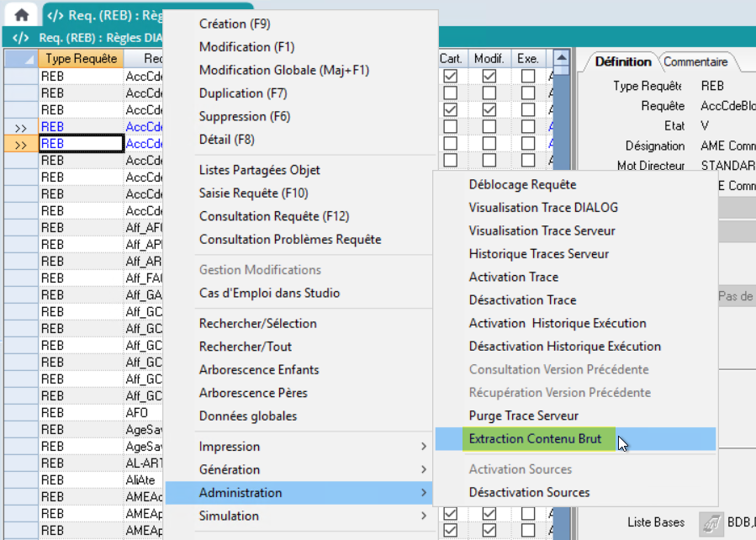Image resolution: width=756 pixels, height=540 pixels.
Task: Click the code icon in the Req. (REB) tab
Action: click(x=56, y=14)
